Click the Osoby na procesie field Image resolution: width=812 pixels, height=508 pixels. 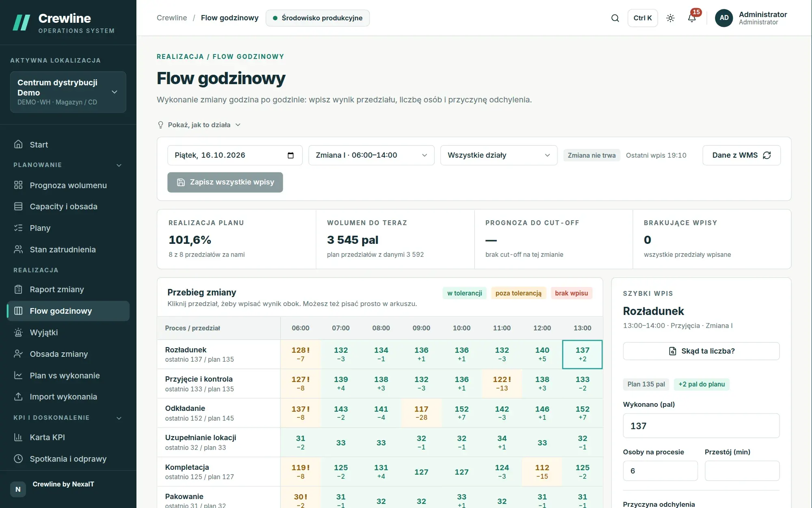tap(660, 471)
